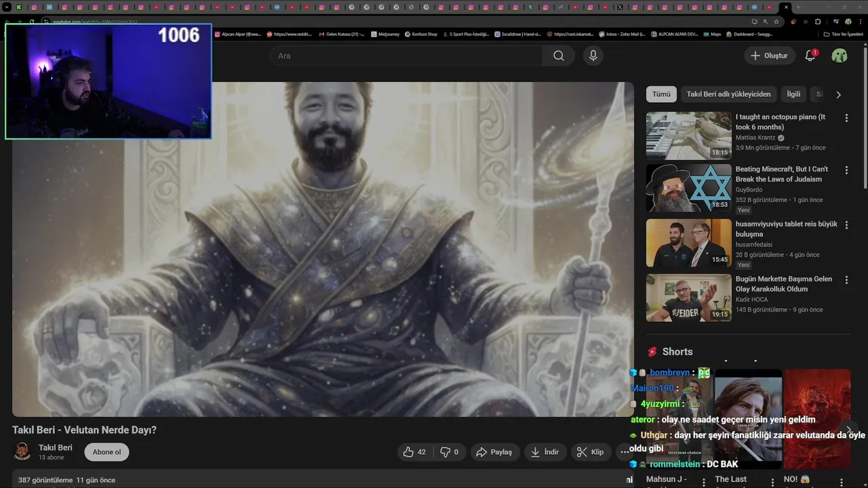Open the Konfuse Shop bookmark
Image resolution: width=868 pixels, height=488 pixels.
(x=421, y=34)
